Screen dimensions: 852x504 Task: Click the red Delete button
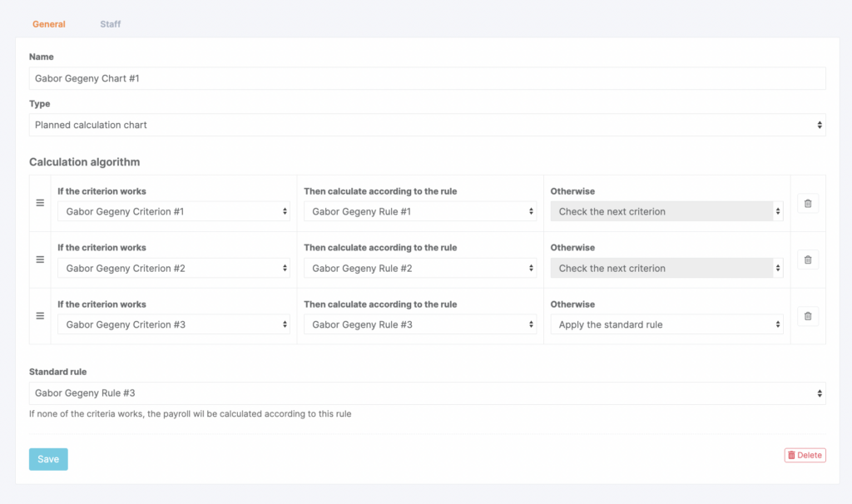(x=805, y=455)
